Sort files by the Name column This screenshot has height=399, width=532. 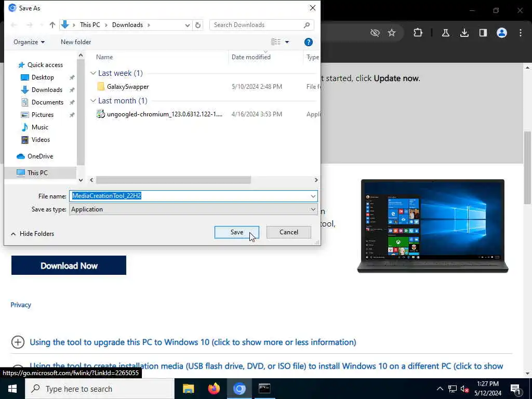pyautogui.click(x=104, y=57)
